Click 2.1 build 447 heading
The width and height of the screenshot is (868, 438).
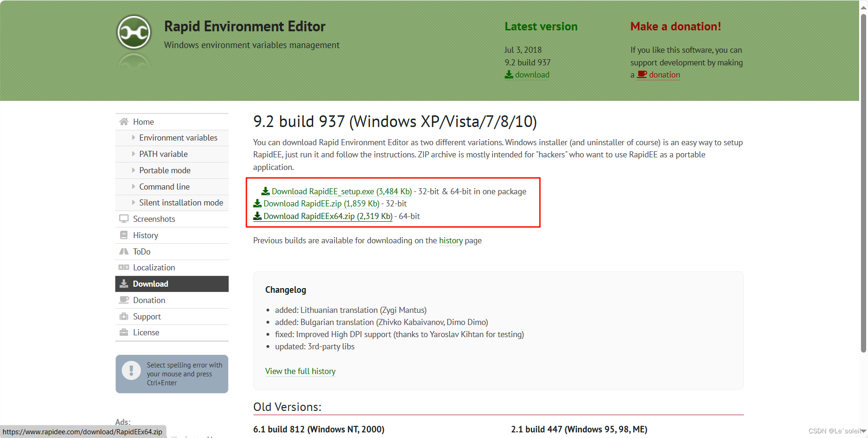click(x=579, y=429)
